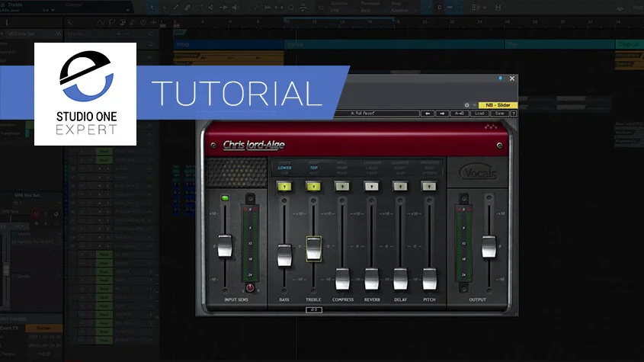Screen dimensions: 644x362
Task: Toggle the Compress mode selector button
Action: point(342,187)
